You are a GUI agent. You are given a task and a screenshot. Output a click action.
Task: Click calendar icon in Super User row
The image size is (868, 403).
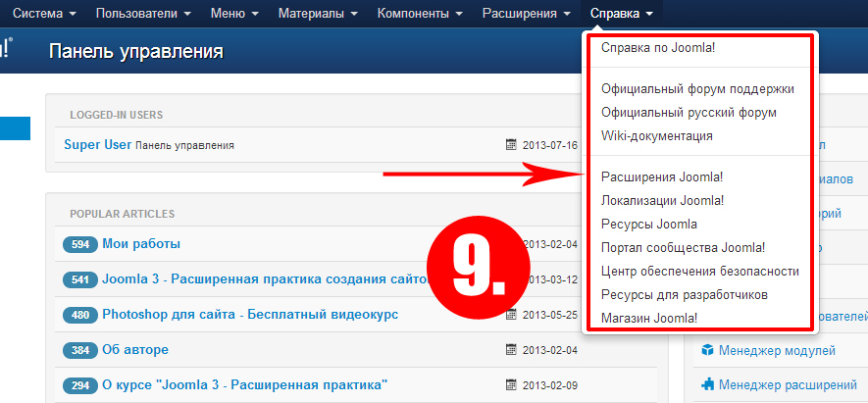pos(511,145)
